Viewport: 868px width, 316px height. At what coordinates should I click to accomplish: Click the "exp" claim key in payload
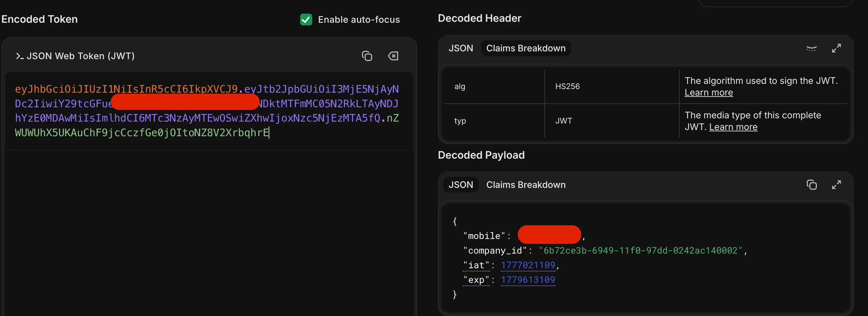coord(476,280)
